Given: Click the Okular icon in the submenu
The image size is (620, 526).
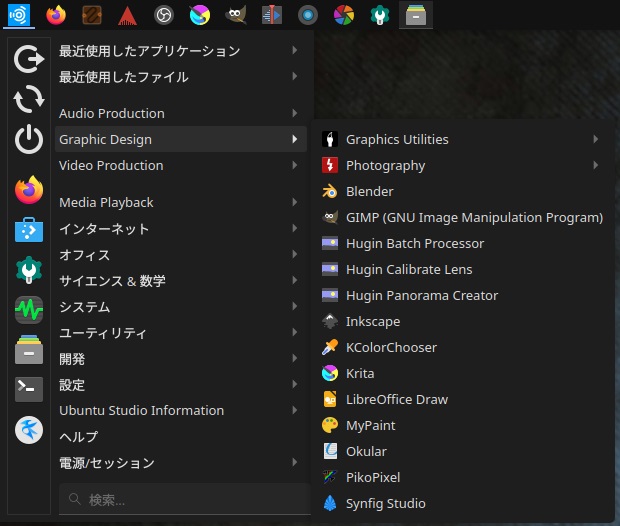Looking at the screenshot, I should pos(330,451).
